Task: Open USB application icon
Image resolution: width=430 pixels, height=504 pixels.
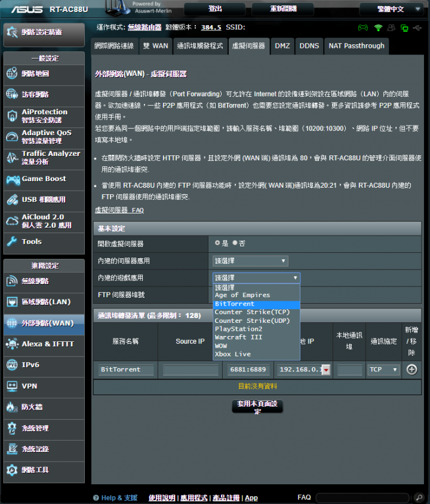Action: 12,200
